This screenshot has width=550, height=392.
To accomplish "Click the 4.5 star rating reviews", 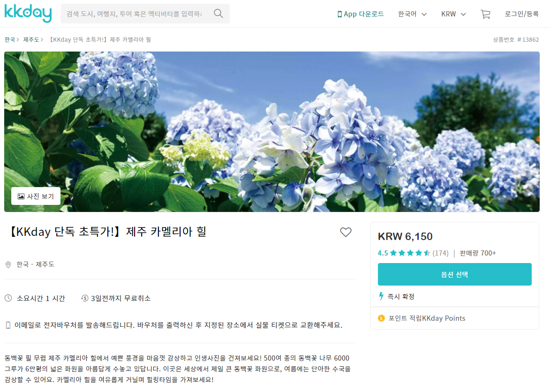I will [x=413, y=253].
